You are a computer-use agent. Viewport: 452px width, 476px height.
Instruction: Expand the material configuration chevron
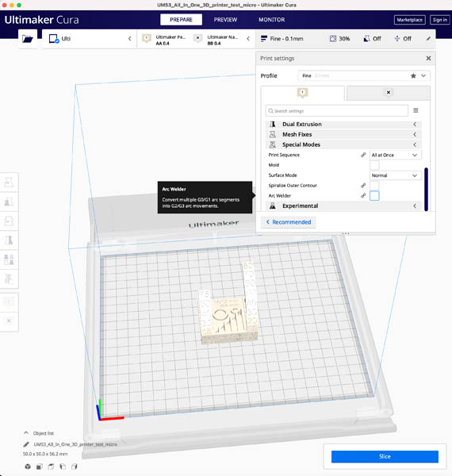tap(248, 39)
